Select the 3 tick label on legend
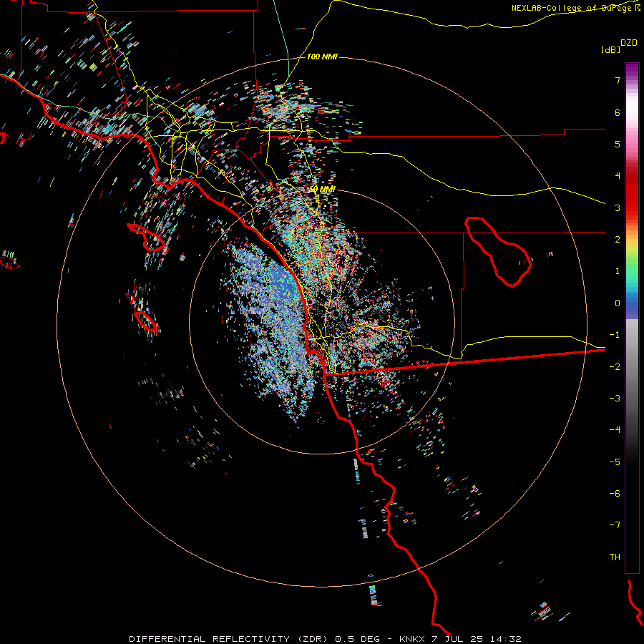 [618, 208]
